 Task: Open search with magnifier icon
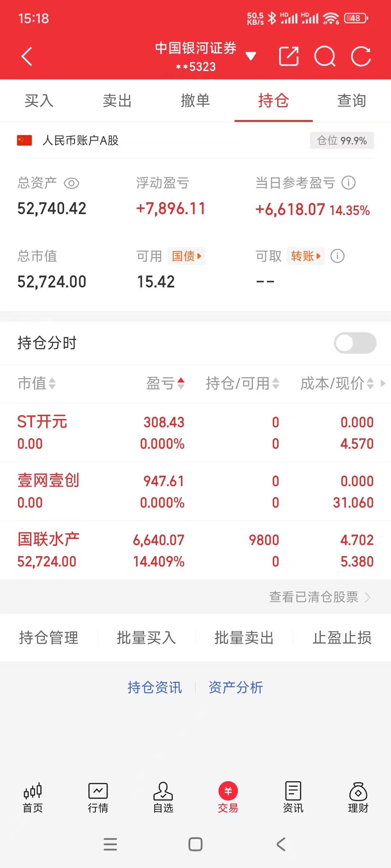coord(325,56)
